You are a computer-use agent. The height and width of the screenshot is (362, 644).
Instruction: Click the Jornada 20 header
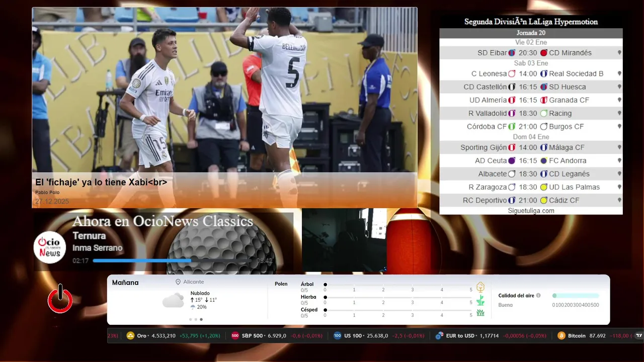(x=531, y=33)
